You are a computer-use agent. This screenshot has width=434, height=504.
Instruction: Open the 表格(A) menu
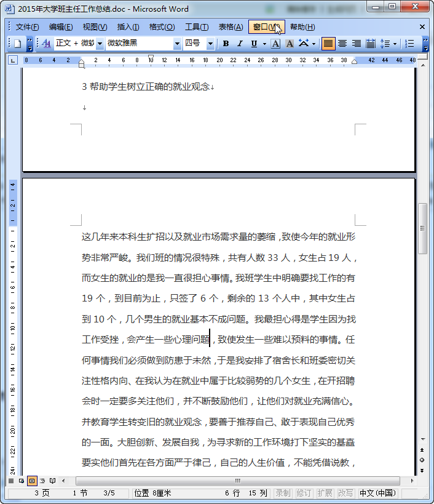tap(231, 27)
